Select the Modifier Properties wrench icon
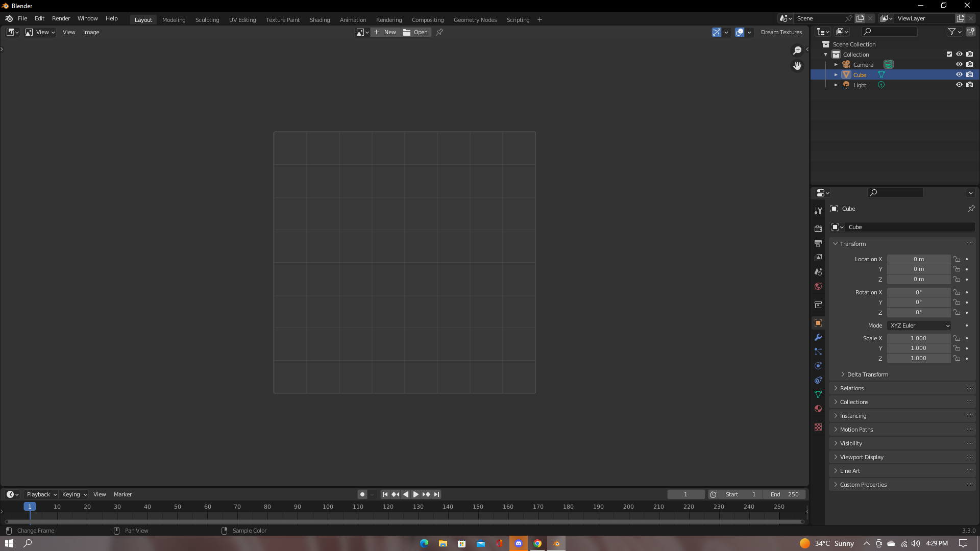 pyautogui.click(x=818, y=337)
